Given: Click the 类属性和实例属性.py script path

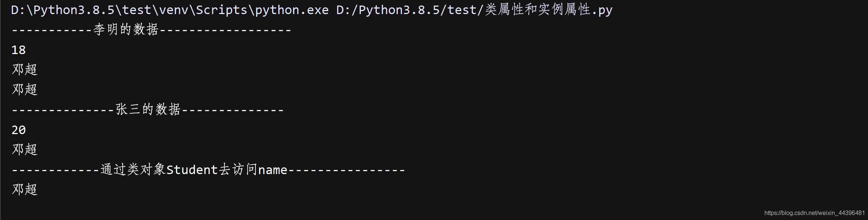Looking at the screenshot, I should coord(474,10).
